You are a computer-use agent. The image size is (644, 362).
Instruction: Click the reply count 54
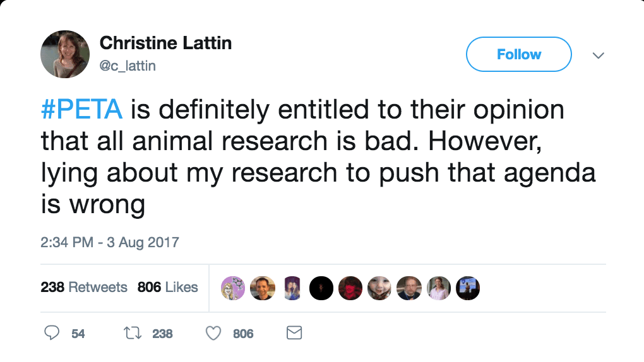pos(78,334)
